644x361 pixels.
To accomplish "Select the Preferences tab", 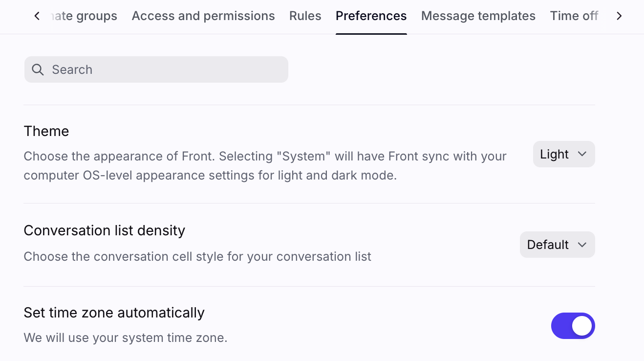I will (371, 16).
